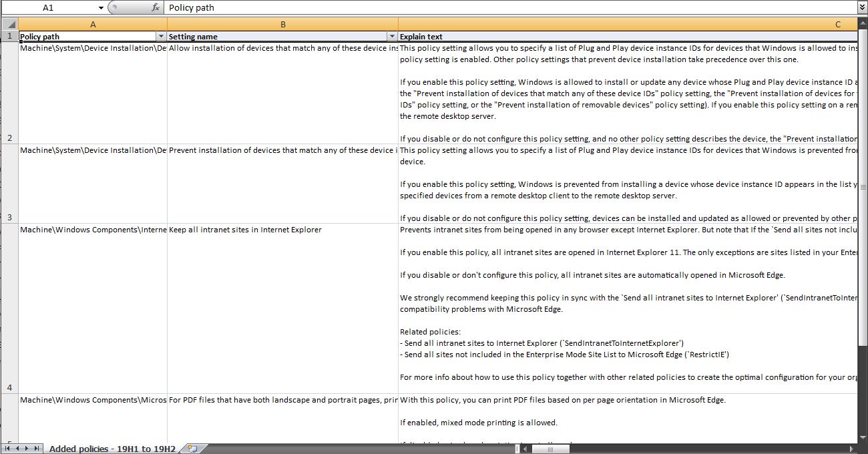Click the fx Insert Function icon
The image size is (868, 454).
click(156, 7)
